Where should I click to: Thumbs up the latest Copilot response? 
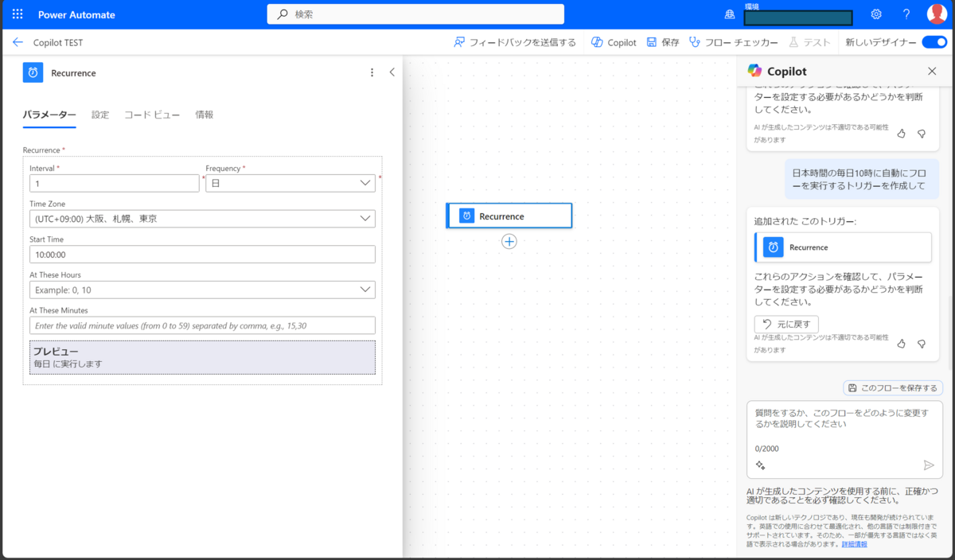pyautogui.click(x=902, y=344)
